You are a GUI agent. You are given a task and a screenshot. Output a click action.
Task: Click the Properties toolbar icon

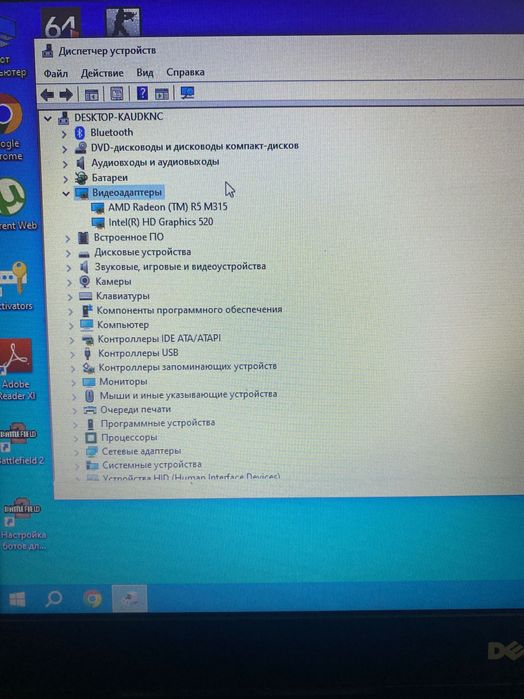tap(117, 94)
